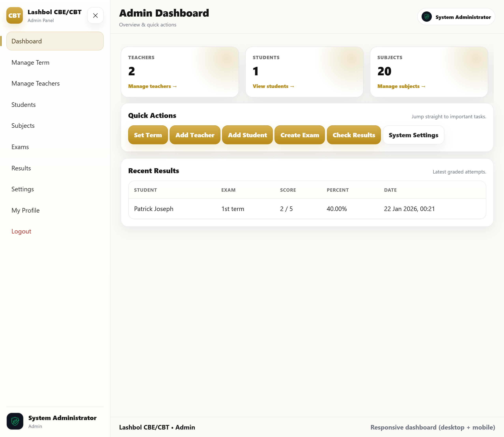Open System Settings quick action
Screen dimensions: 504x437
413,135
